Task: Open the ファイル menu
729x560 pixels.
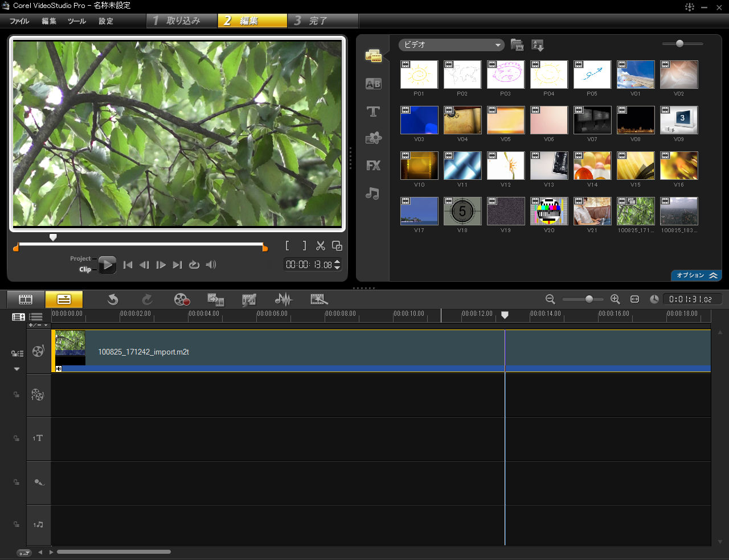Action: tap(19, 21)
